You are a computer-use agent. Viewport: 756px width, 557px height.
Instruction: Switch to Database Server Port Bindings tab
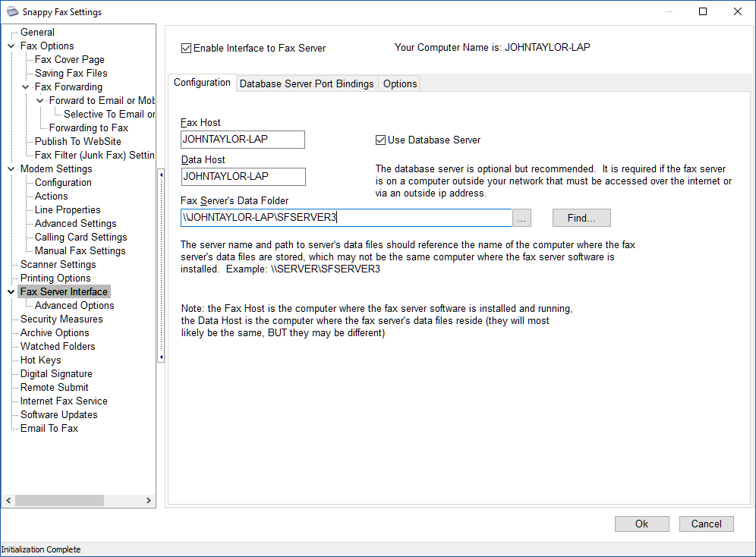(307, 83)
